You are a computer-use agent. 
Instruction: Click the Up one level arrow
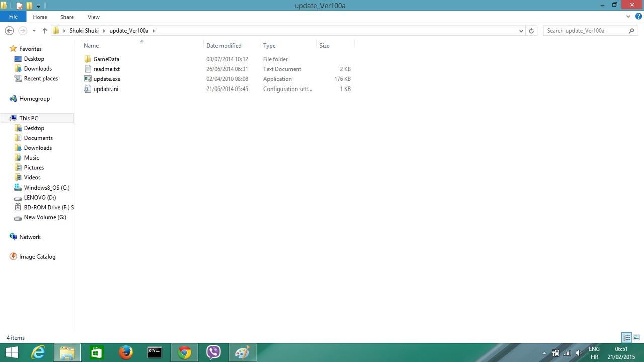[x=45, y=31]
